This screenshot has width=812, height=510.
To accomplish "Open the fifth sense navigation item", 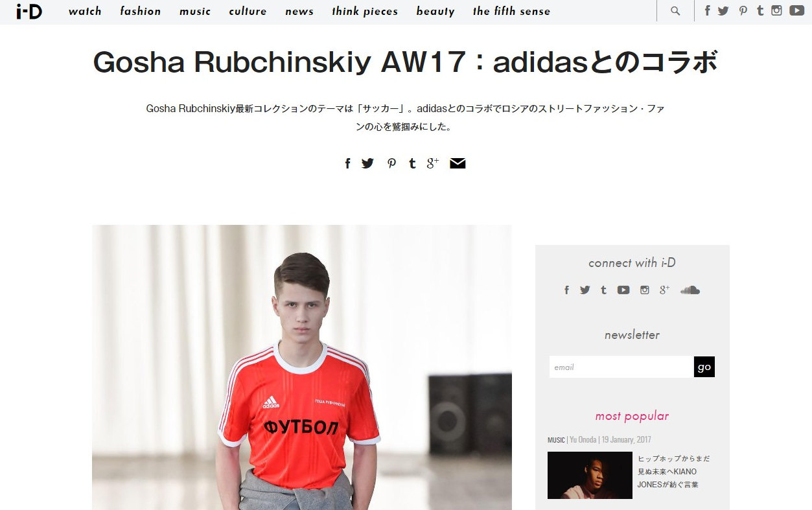I will tap(511, 11).
